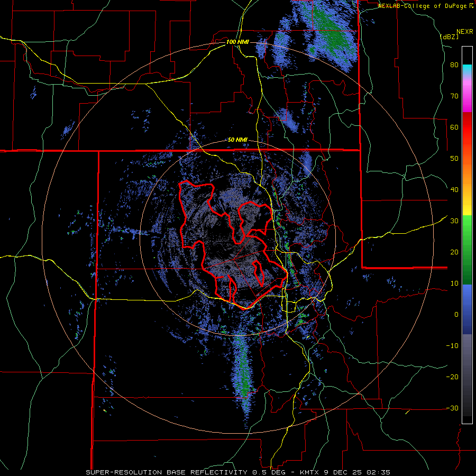476x476 pixels.
Task: Click the cyan top segment of the color bar
Action: coord(467,70)
